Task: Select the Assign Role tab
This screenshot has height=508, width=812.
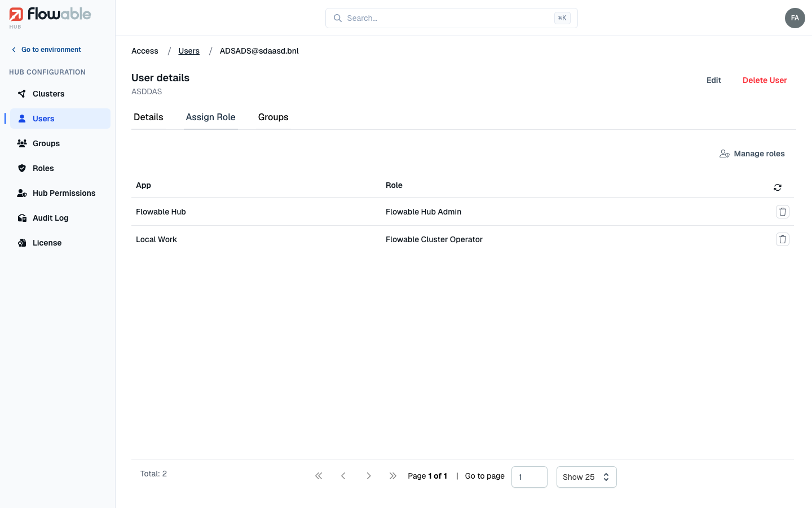Action: tap(211, 117)
